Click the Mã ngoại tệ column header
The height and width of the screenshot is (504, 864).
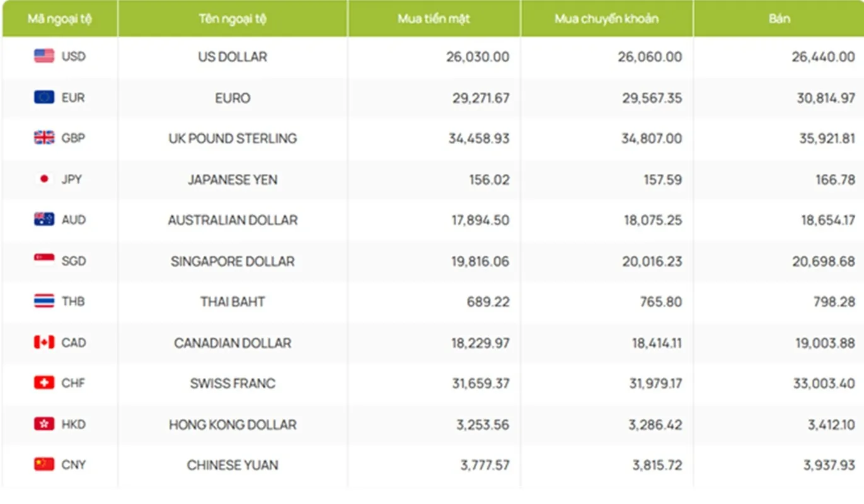pyautogui.click(x=60, y=18)
